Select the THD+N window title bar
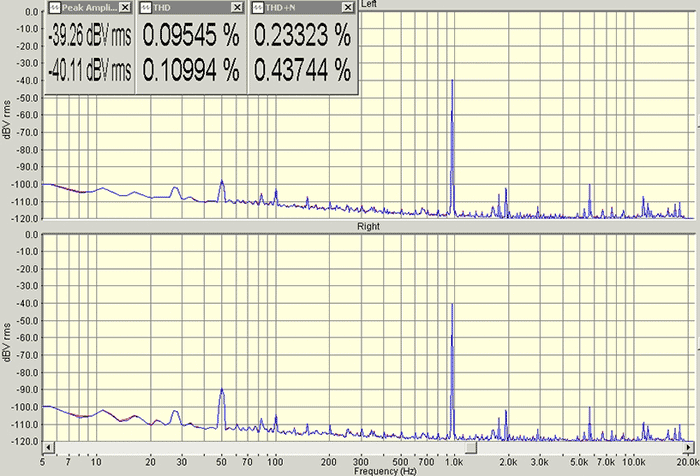 [303, 7]
